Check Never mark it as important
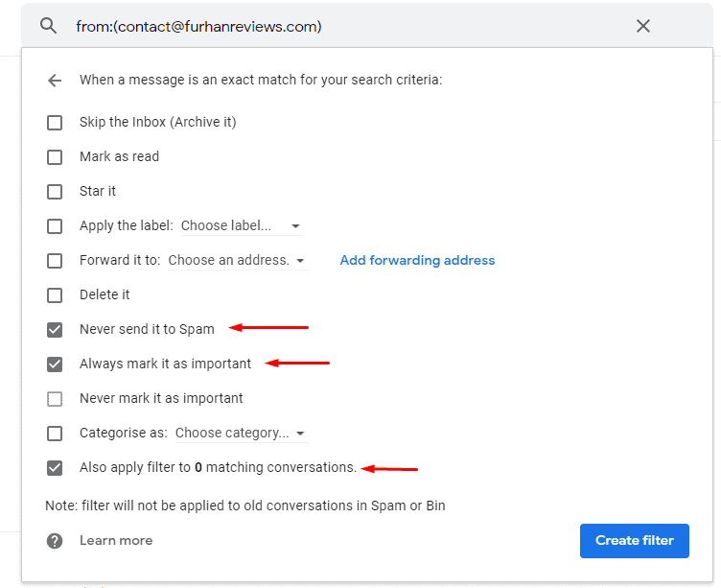 tap(55, 399)
